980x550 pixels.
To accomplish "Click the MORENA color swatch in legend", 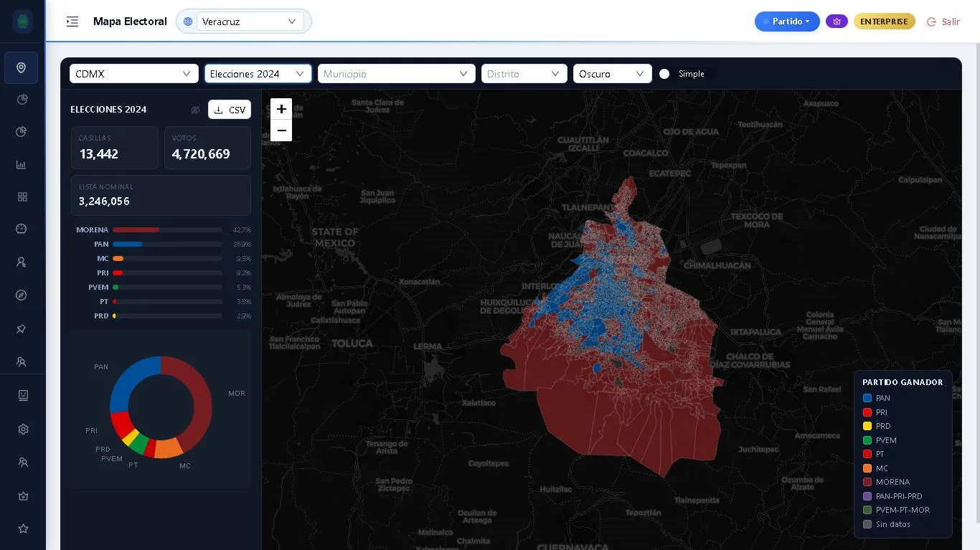I will pos(867,482).
